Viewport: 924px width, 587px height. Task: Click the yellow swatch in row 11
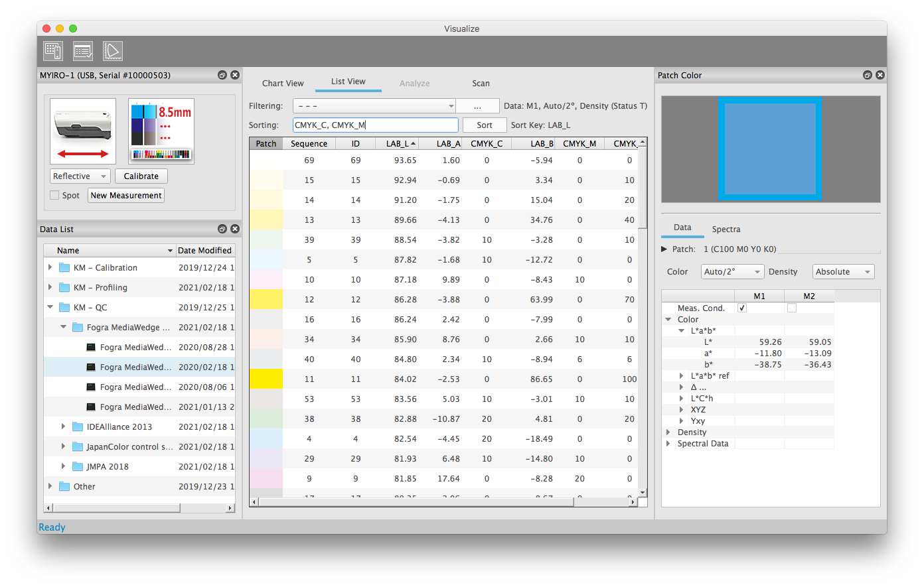[266, 379]
